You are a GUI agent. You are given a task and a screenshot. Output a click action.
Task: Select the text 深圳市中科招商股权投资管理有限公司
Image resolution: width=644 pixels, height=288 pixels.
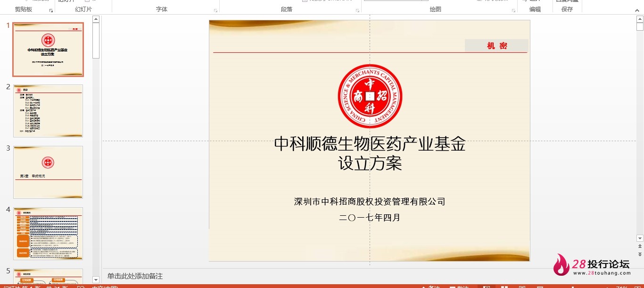pos(370,202)
